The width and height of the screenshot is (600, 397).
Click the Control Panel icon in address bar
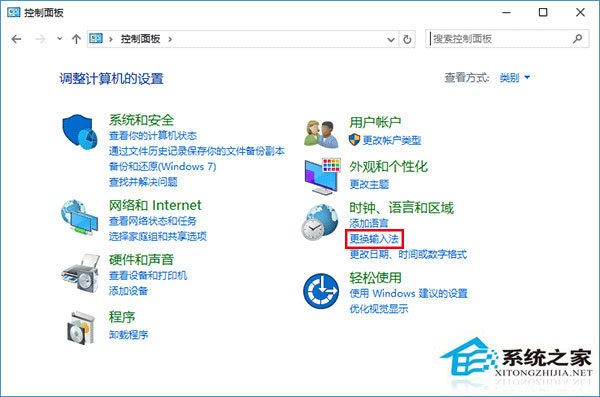(96, 38)
